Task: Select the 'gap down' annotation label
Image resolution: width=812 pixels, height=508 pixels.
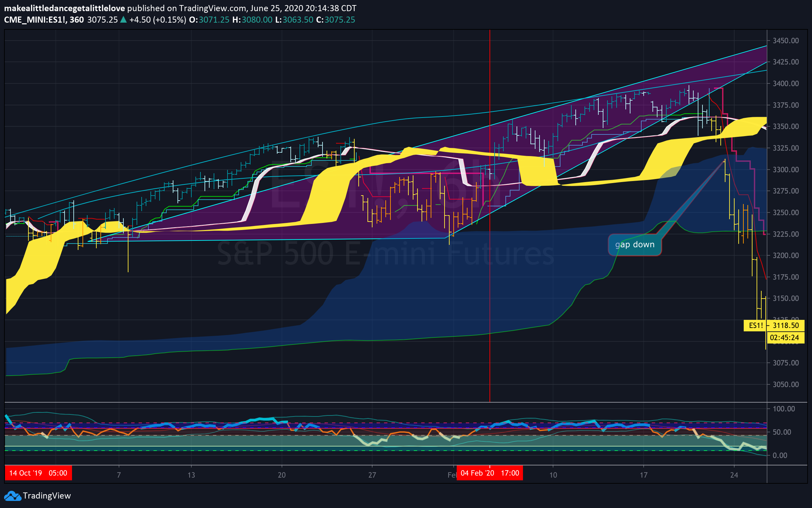Action: (635, 245)
